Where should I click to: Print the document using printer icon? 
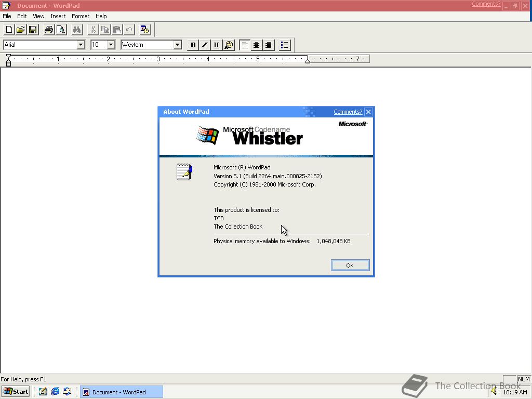49,30
